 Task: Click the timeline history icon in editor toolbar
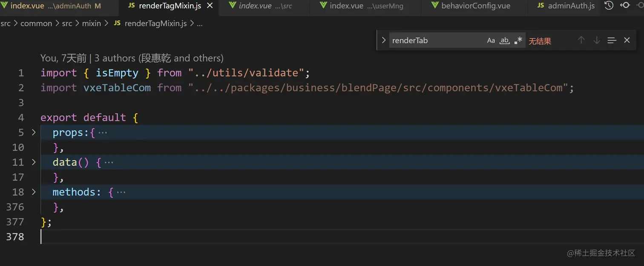pos(609,6)
